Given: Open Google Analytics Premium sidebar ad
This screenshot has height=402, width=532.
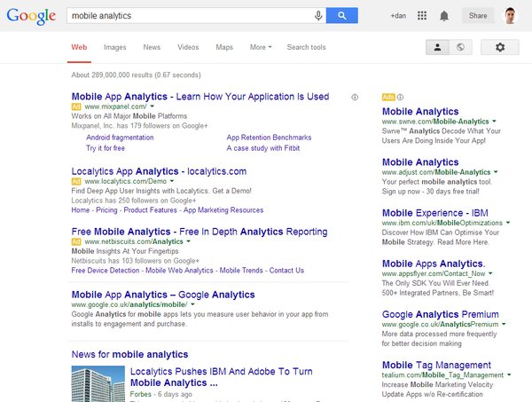Looking at the screenshot, I should click(441, 314).
